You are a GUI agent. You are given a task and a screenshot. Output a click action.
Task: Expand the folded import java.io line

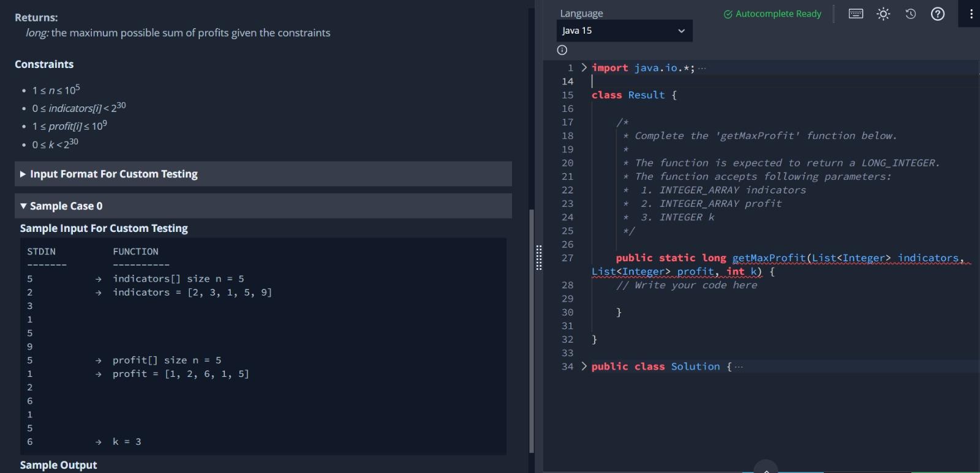[584, 67]
